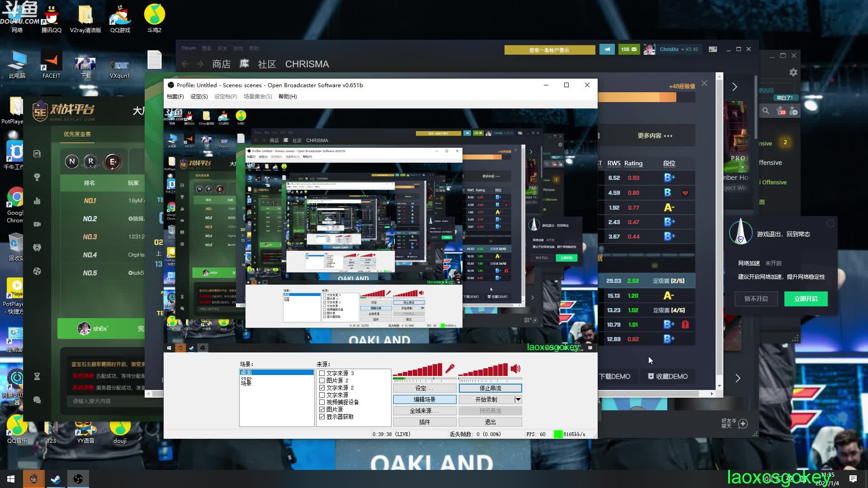The image size is (868, 488).
Task: Click the green 立即开启 button
Action: 806,299
